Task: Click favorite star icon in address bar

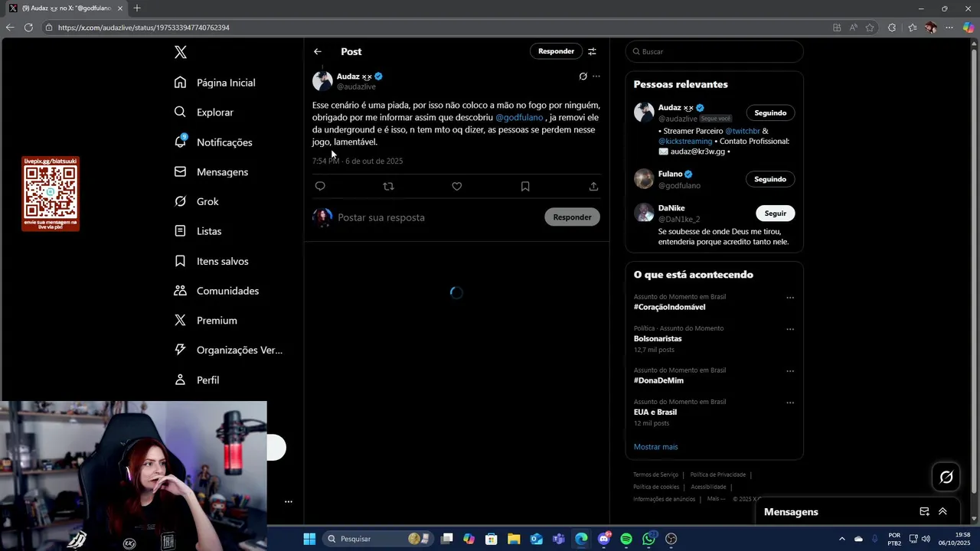Action: [x=870, y=28]
